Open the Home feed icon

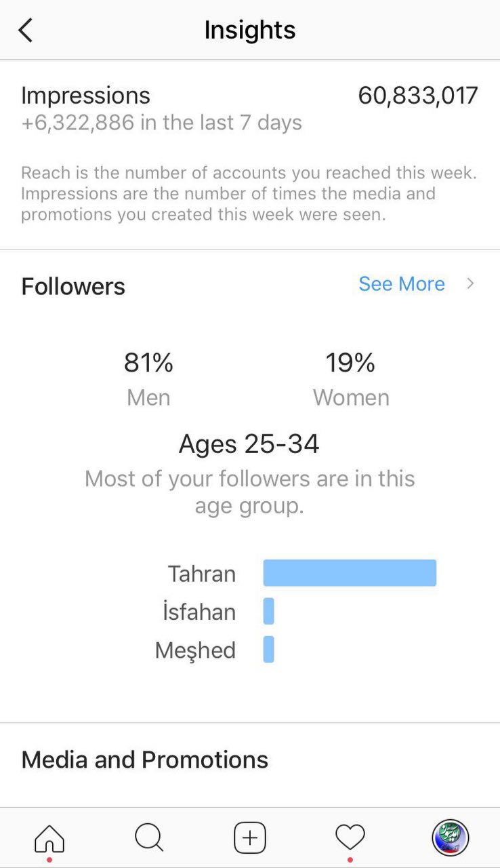(49, 839)
